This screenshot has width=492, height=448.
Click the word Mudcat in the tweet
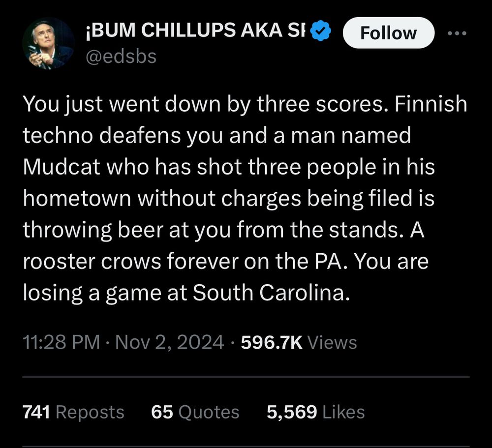pyautogui.click(x=61, y=167)
